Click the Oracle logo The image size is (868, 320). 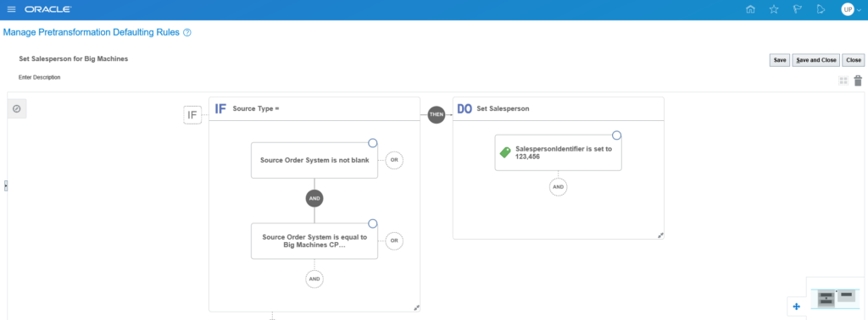(47, 9)
